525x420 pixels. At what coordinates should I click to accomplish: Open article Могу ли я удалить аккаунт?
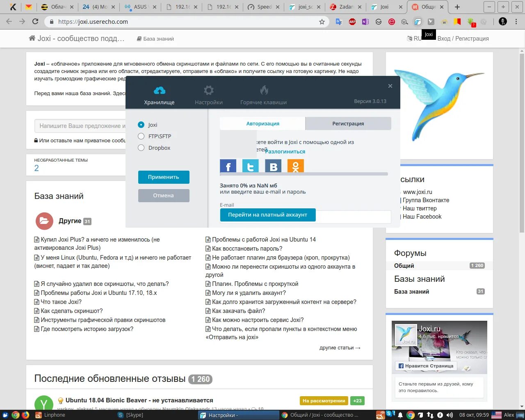[x=249, y=293]
